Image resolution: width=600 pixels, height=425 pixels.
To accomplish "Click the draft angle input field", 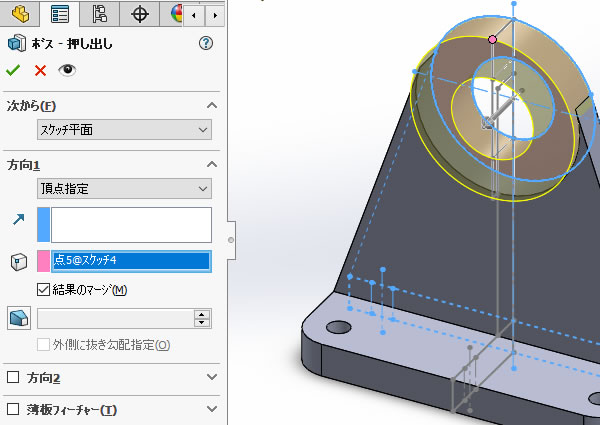I will (x=116, y=319).
